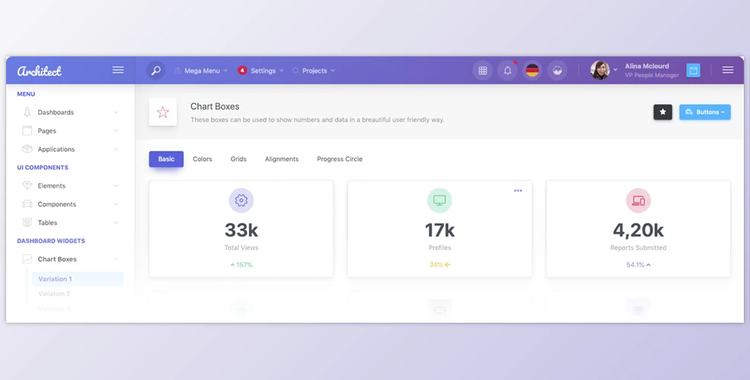Open the grid apps icon in header
Image resolution: width=750 pixels, height=380 pixels.
click(x=483, y=70)
